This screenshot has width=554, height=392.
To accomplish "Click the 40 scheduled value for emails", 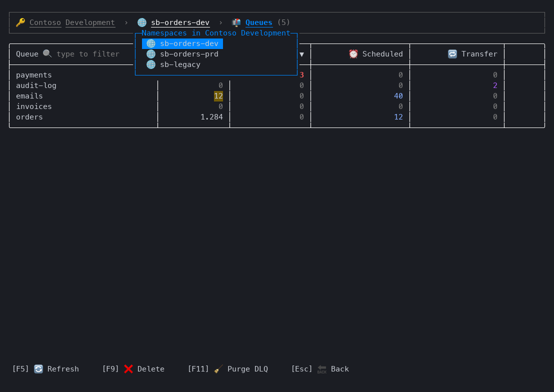I will pyautogui.click(x=398, y=96).
